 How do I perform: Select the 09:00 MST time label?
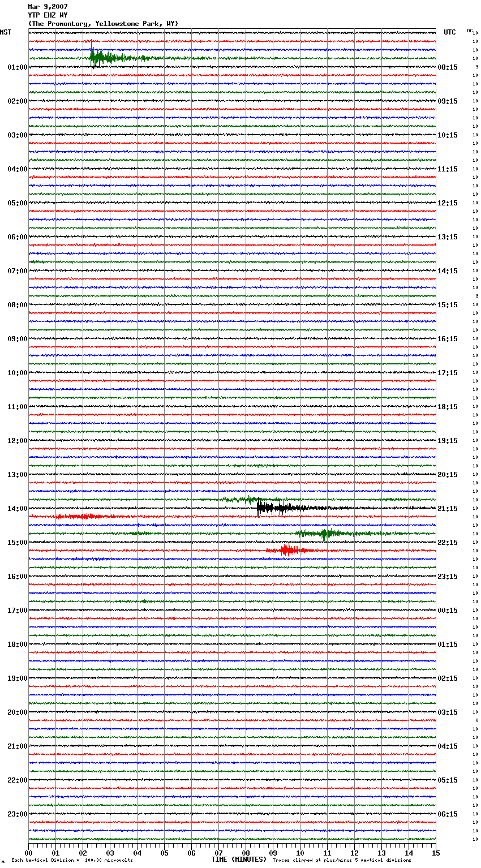[18, 339]
